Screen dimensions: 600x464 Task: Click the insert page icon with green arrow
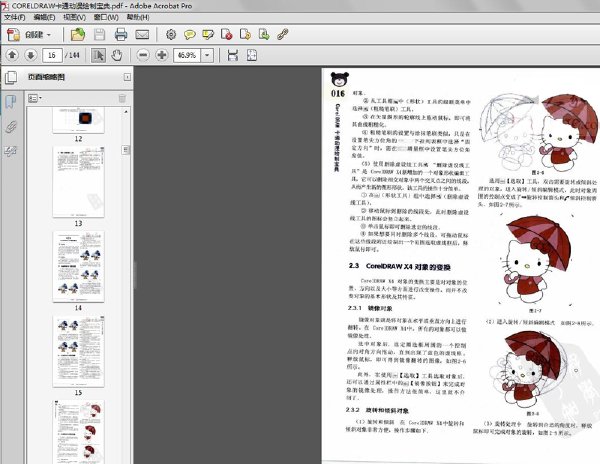[264, 35]
